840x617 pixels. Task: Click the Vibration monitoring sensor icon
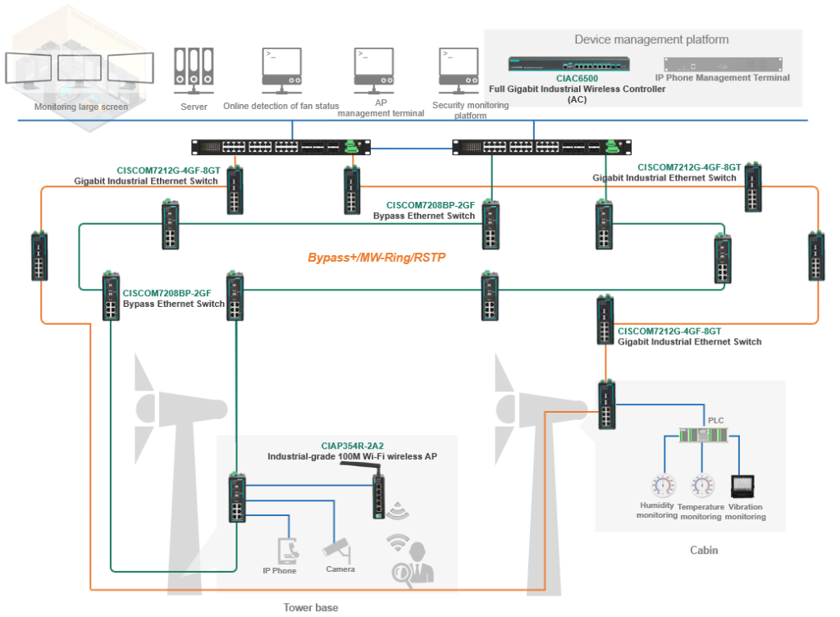tap(742, 486)
